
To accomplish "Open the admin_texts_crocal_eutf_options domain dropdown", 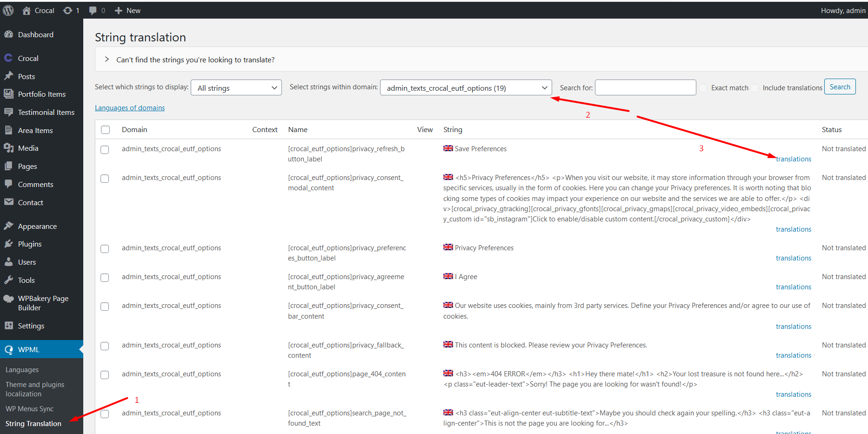I will point(466,87).
